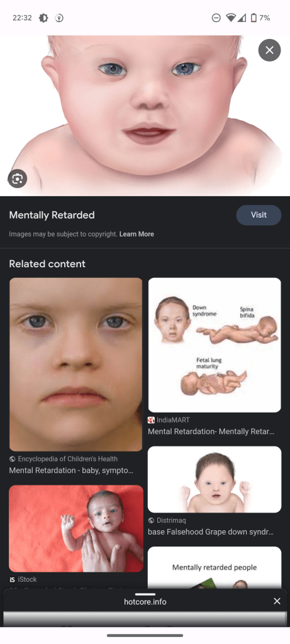Image resolution: width=290 pixels, height=644 pixels.
Task: Tap the bottom sheet drag handle
Action: coord(145,594)
